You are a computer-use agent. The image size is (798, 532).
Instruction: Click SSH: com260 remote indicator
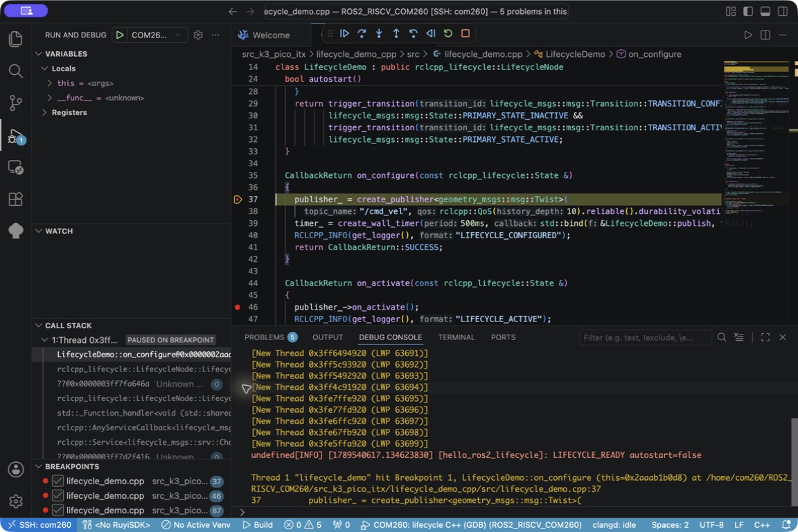click(x=39, y=525)
